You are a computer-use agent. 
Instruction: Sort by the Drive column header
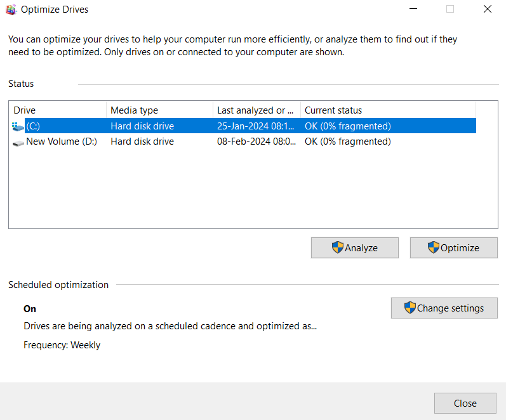58,110
